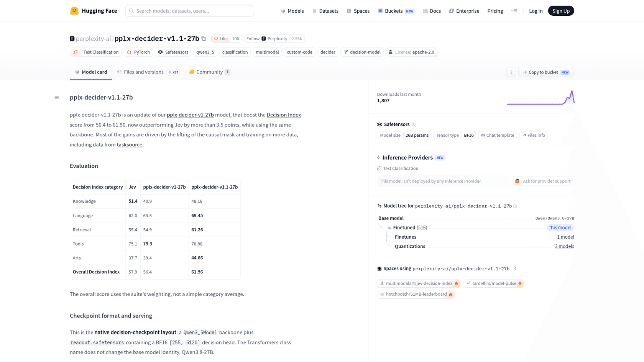Screen dimensions: 644x362
Task: Follow the Perplexity organization
Action: click(x=267, y=39)
